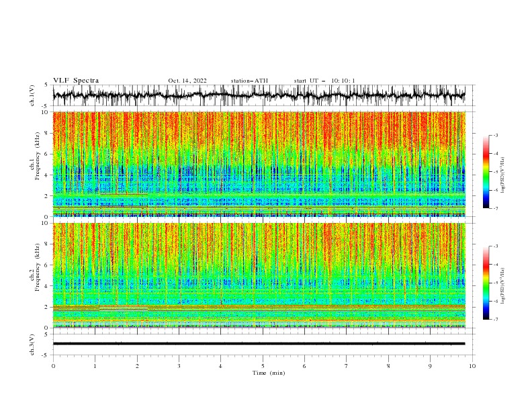Image resolution: width=532 pixels, height=411 pixels.
Task: Select the "ch.1 Frequency (kHz)" axis label
Action: pyautogui.click(x=35, y=157)
